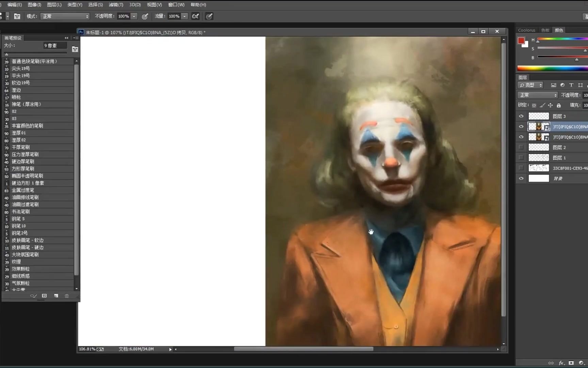The image size is (588, 368).
Task: Open brush mode 正常 dropdown
Action: (65, 16)
